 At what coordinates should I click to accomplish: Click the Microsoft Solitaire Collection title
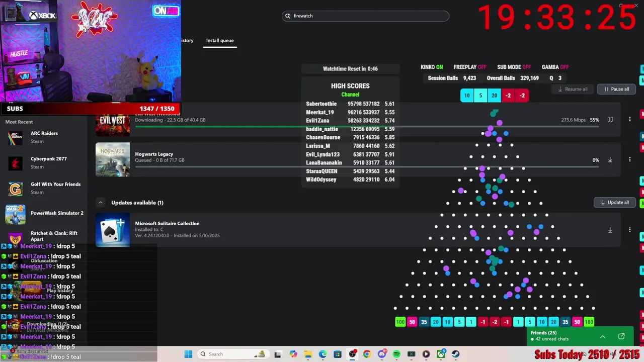pos(167,223)
